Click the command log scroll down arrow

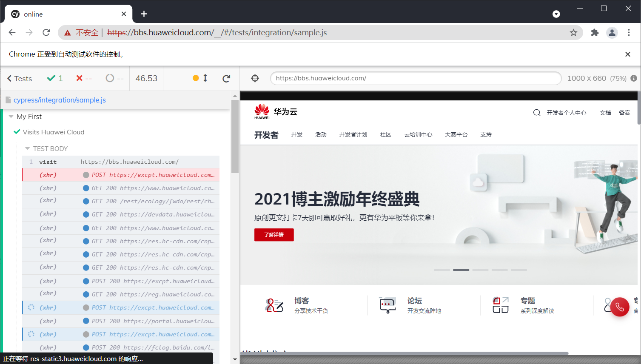click(x=235, y=360)
